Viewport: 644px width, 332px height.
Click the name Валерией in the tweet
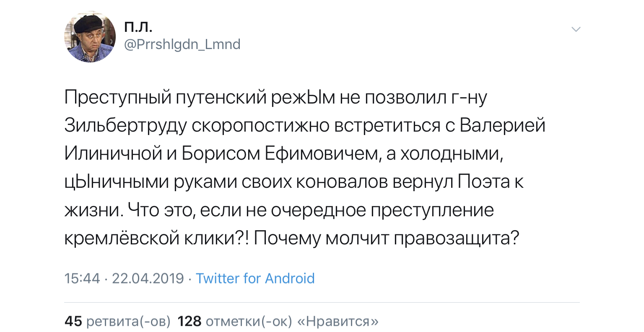click(502, 126)
